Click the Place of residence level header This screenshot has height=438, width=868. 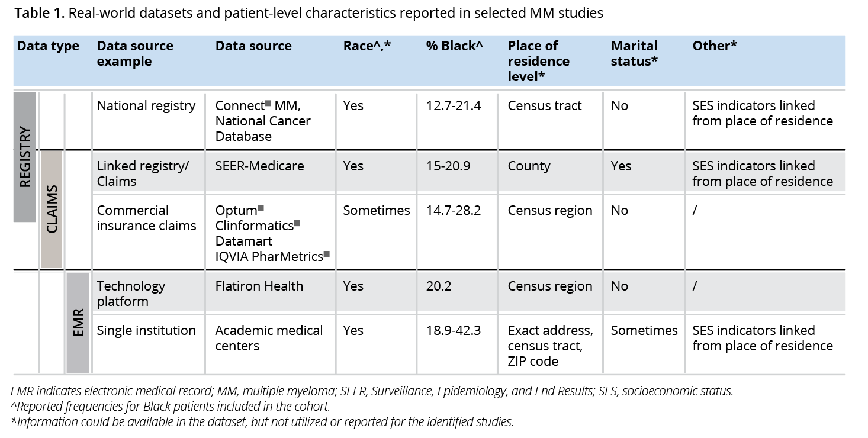tap(539, 61)
